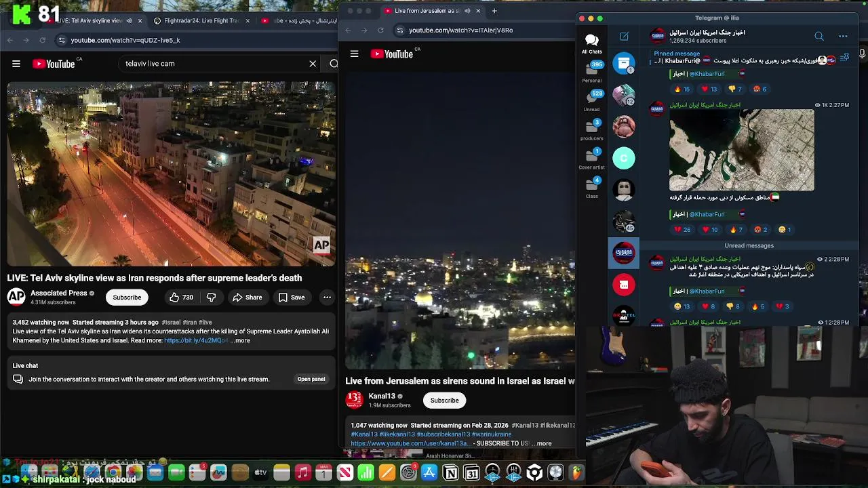
Task: Toggle the heart reaction with 13 count
Action: 709,89
